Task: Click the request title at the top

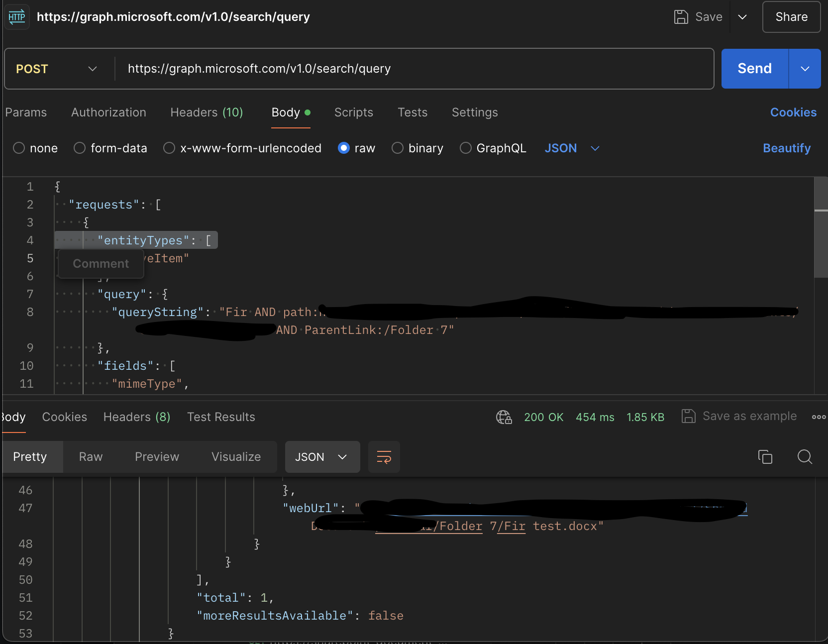Action: [173, 17]
